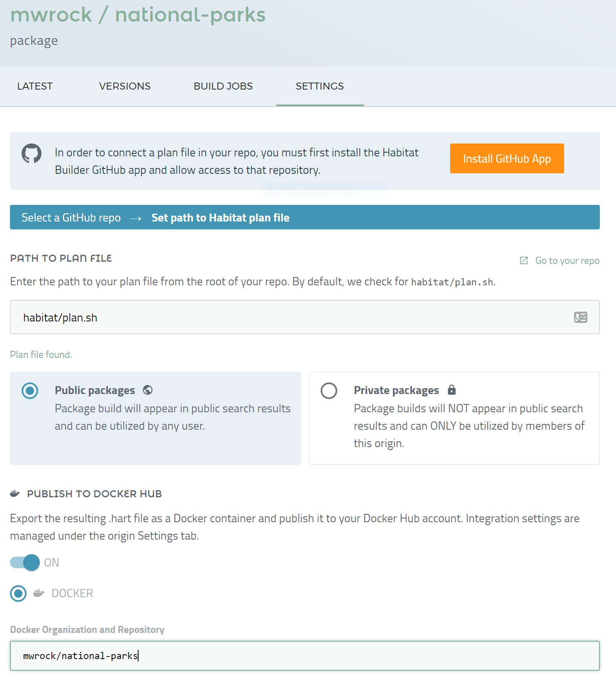Click the external link icon beside Go to your repo

tap(524, 260)
